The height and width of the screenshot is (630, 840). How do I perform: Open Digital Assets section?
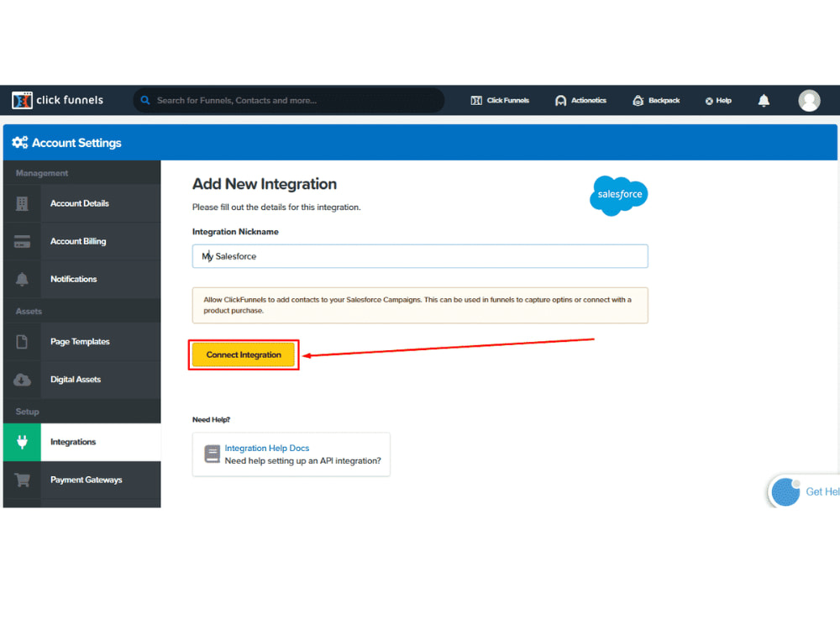(81, 380)
